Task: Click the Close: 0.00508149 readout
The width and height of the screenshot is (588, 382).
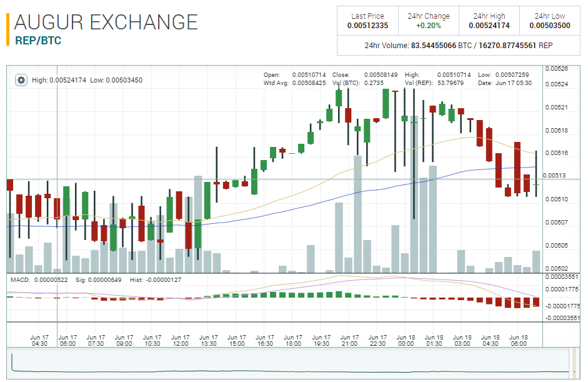Action: pos(365,74)
